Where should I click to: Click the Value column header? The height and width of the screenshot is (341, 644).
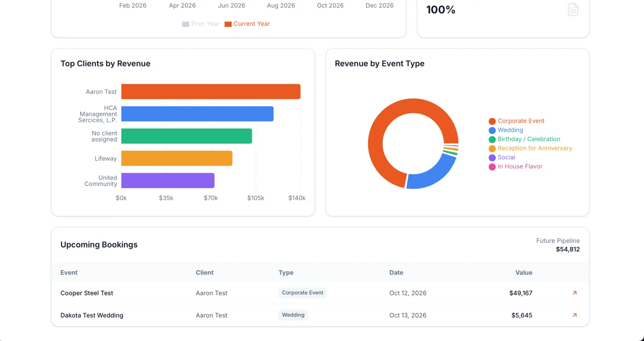[524, 273]
